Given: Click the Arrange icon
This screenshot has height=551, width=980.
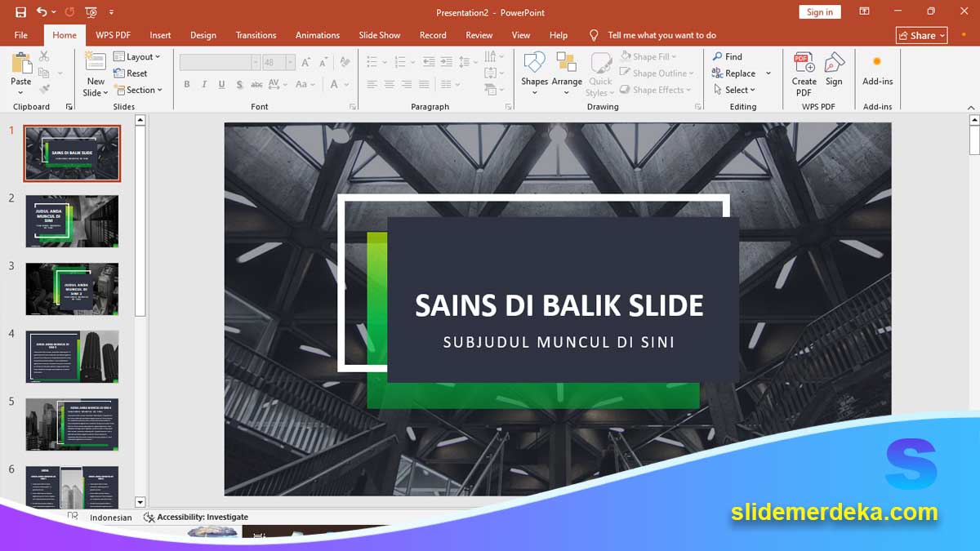Looking at the screenshot, I should 567,63.
